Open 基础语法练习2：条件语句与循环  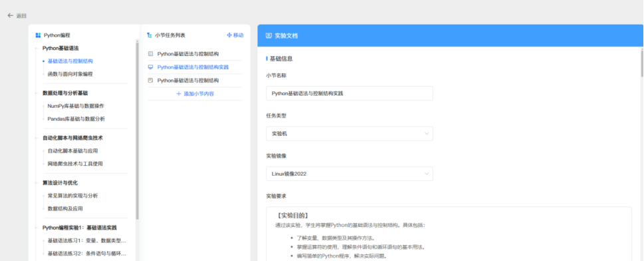pos(87,253)
